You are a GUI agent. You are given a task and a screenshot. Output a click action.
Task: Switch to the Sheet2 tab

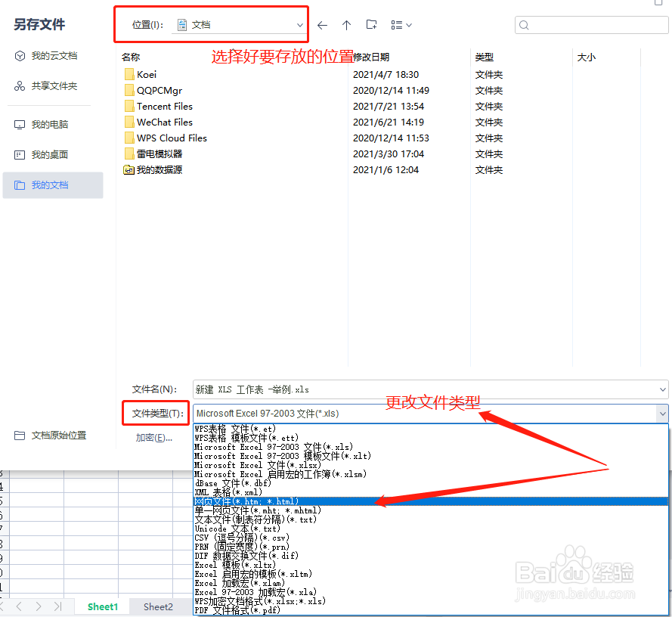(158, 606)
